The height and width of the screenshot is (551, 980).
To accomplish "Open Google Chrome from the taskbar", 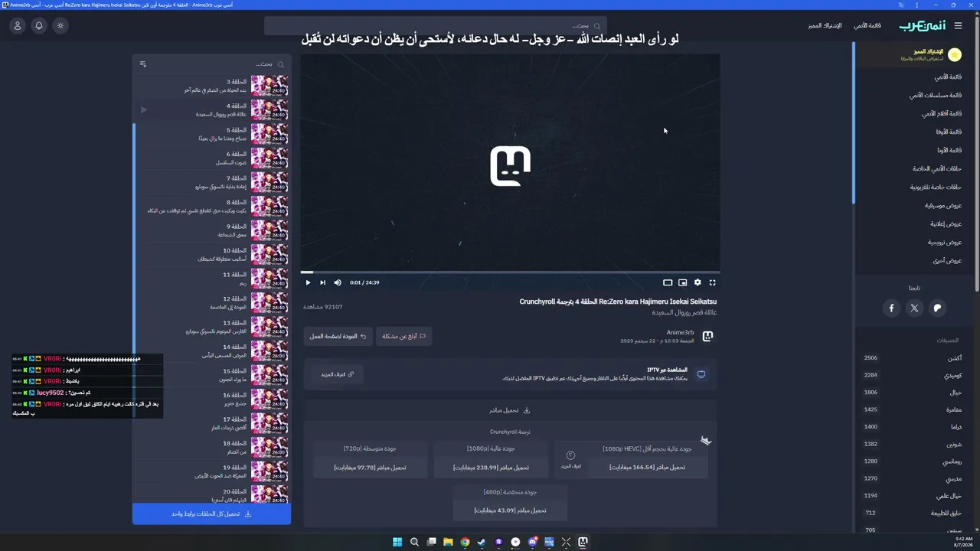I will click(465, 542).
